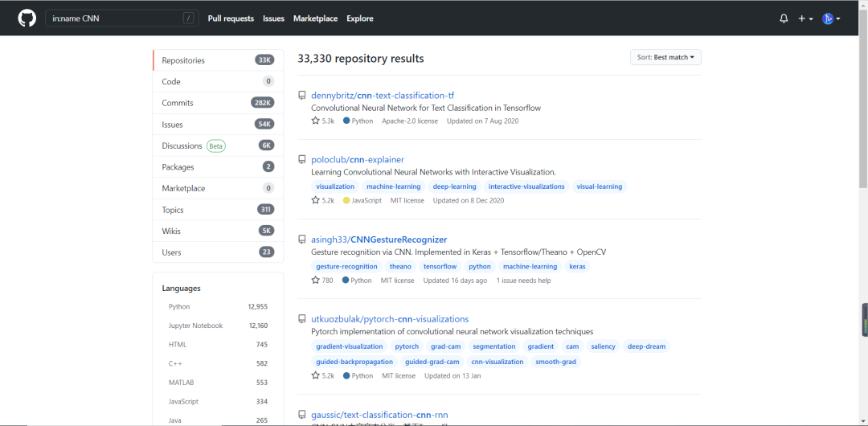Open the visualization topic tag
Screen dimensions: 868x426
click(335, 186)
